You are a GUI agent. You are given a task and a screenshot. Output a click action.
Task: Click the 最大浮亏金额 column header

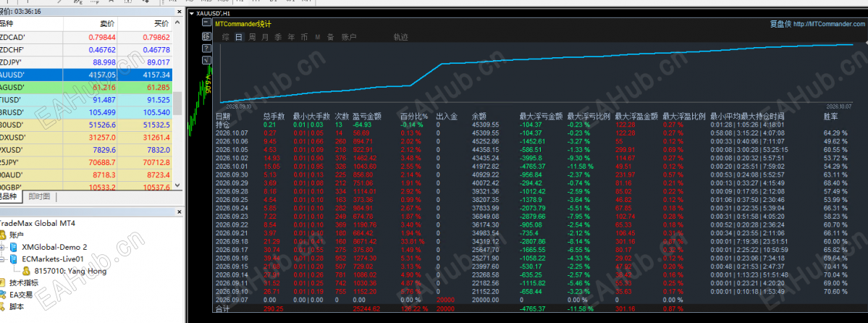541,117
